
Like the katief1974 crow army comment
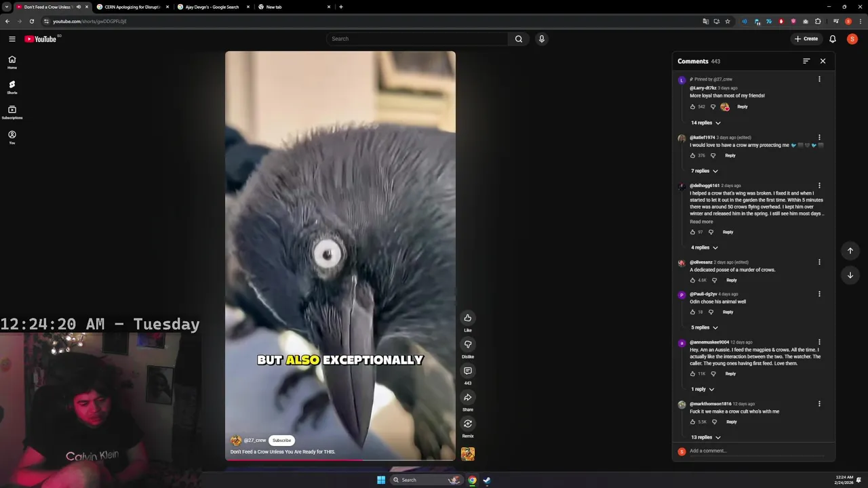692,155
